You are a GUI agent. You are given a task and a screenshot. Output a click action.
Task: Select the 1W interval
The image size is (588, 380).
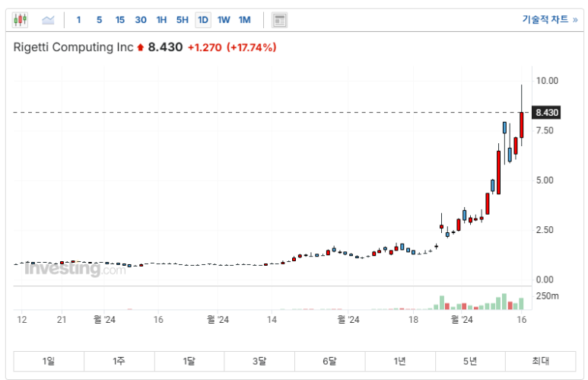coord(224,20)
